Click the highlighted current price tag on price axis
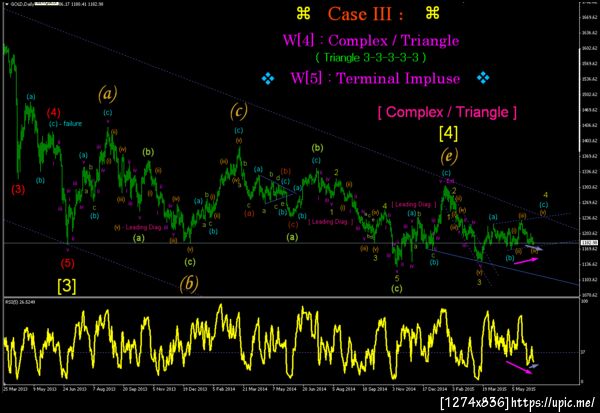600x413 pixels. (590, 243)
